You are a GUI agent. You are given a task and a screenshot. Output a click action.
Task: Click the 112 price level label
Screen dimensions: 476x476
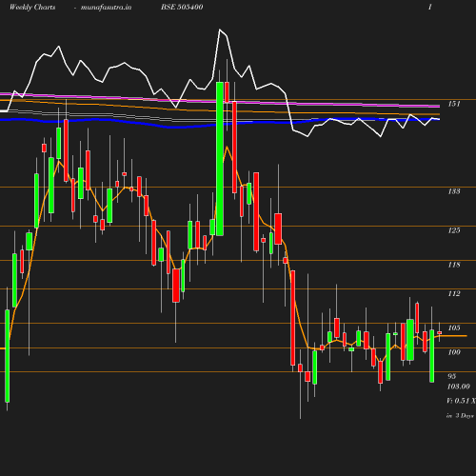pos(454,293)
